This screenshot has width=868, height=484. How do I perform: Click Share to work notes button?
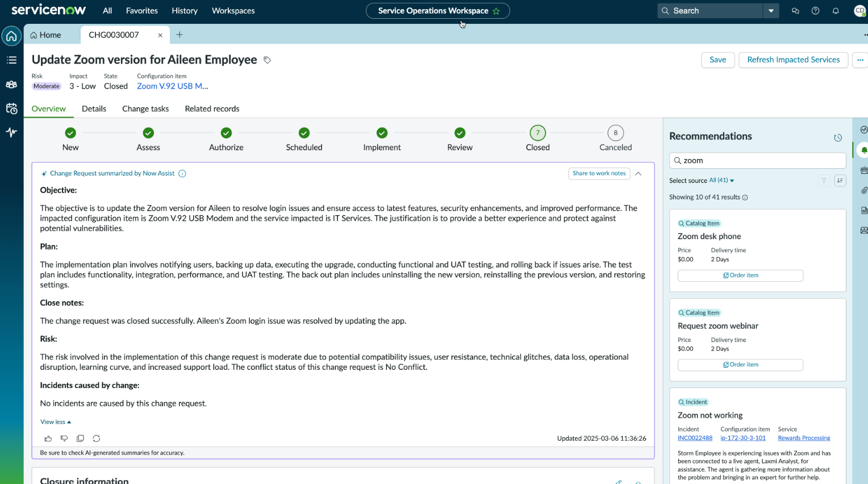pos(599,174)
